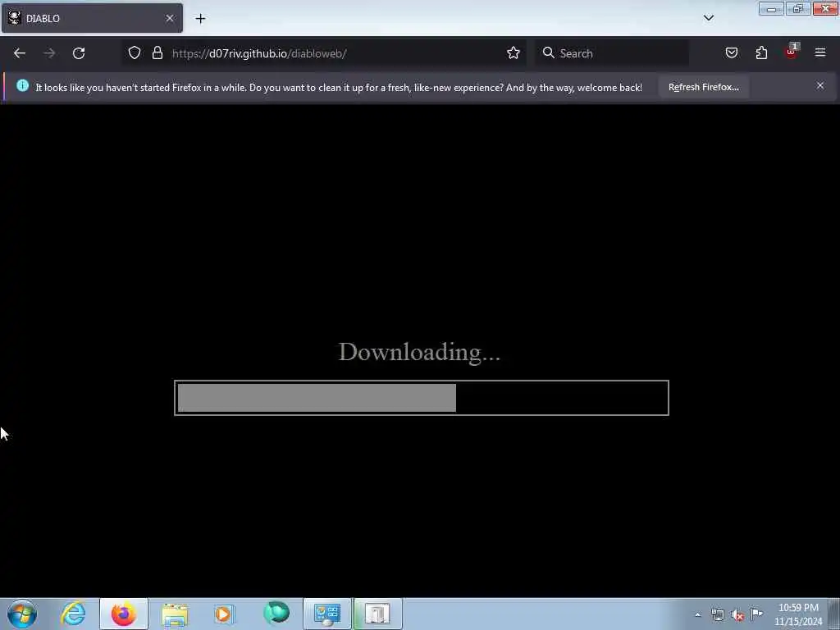
Task: Click the Downloading... text
Action: coord(419,352)
